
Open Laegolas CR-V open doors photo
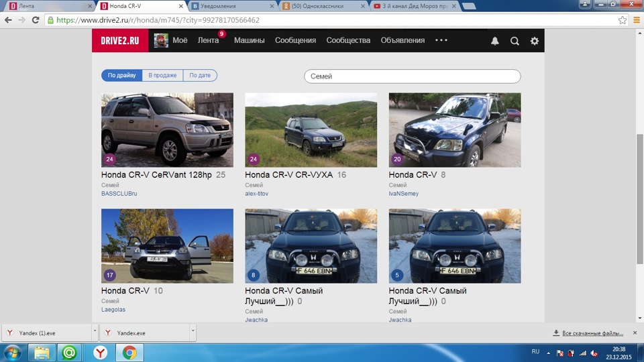167,246
